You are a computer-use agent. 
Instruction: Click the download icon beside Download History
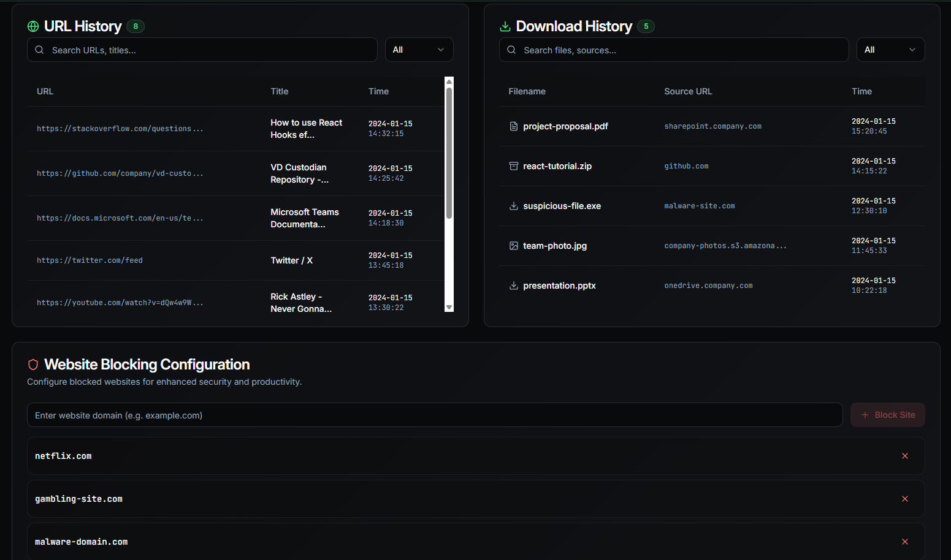(x=505, y=26)
